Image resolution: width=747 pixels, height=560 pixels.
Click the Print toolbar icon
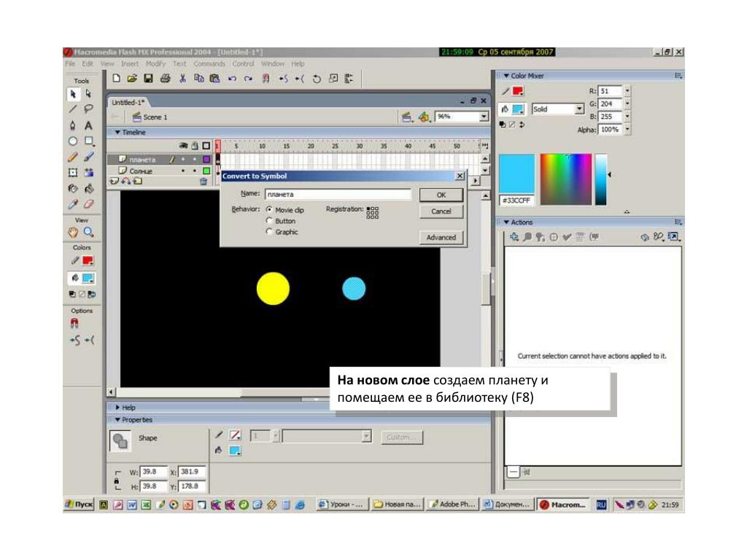(166, 79)
